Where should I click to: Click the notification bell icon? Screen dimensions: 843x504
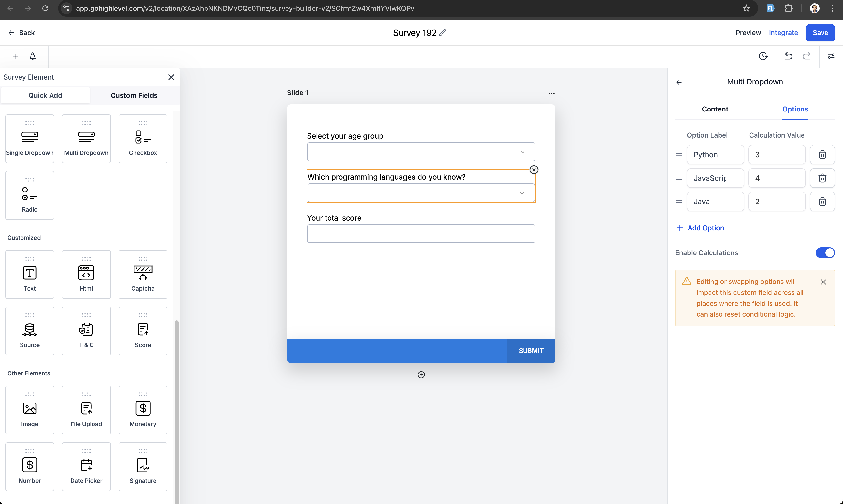(33, 56)
